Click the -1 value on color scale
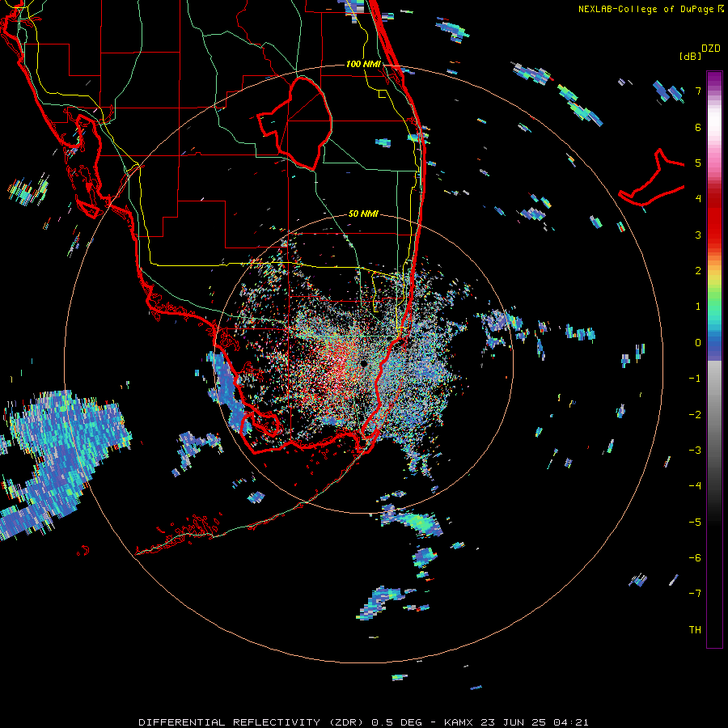Viewport: 728px width, 728px height. pos(695,379)
